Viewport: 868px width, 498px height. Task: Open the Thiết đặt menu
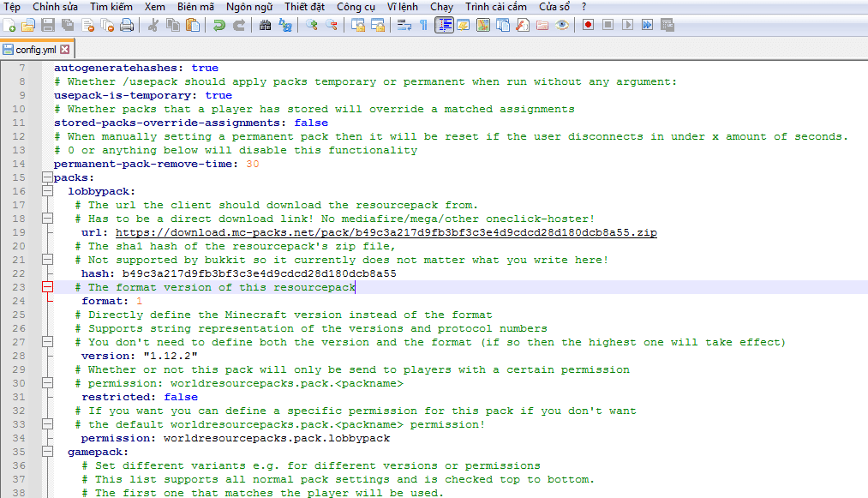pyautogui.click(x=304, y=7)
